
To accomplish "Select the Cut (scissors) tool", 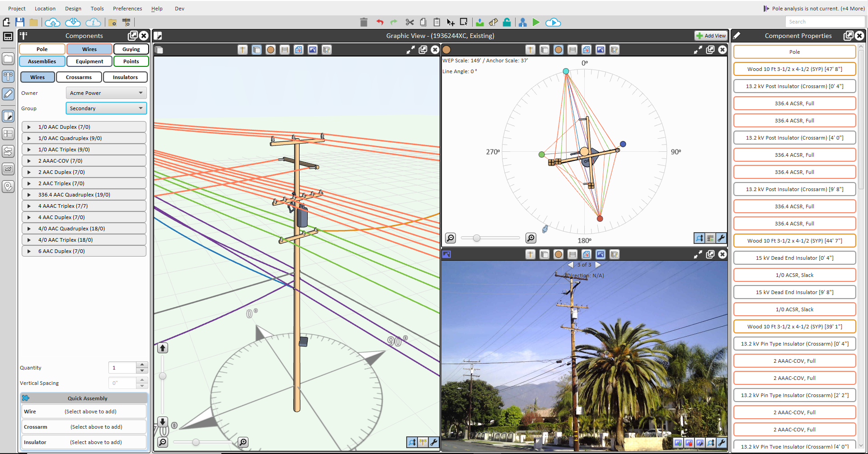I will pyautogui.click(x=409, y=22).
